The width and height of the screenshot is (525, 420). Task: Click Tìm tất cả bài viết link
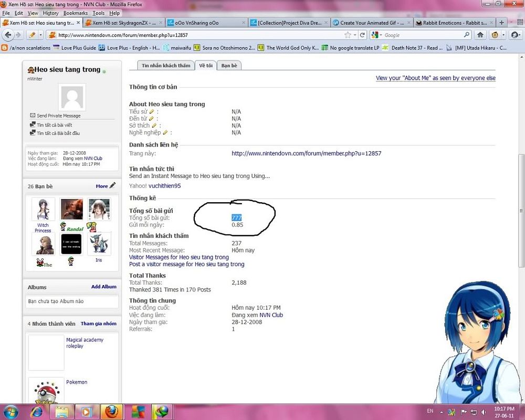[54, 125]
